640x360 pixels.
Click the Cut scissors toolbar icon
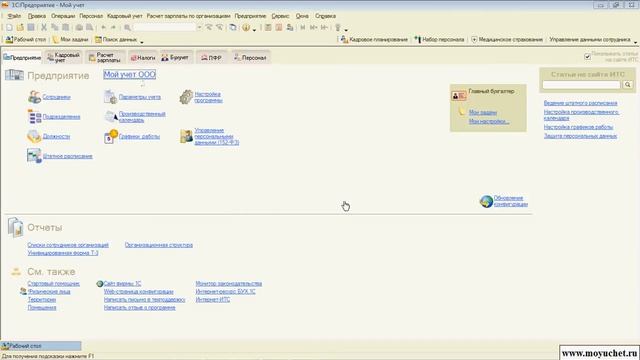[x=44, y=27]
